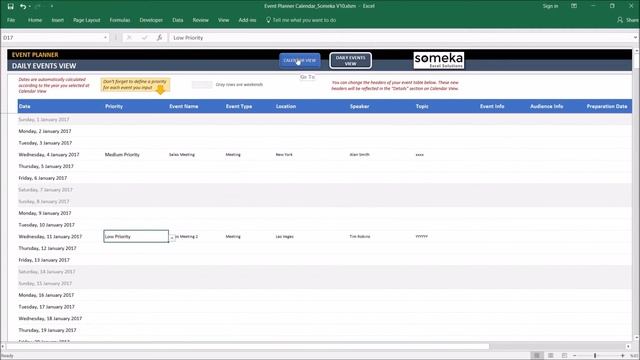Click the Speaker column header

(x=360, y=106)
